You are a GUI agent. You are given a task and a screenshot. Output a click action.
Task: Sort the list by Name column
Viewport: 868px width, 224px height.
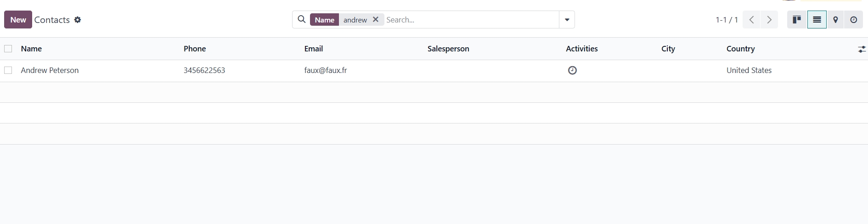31,49
